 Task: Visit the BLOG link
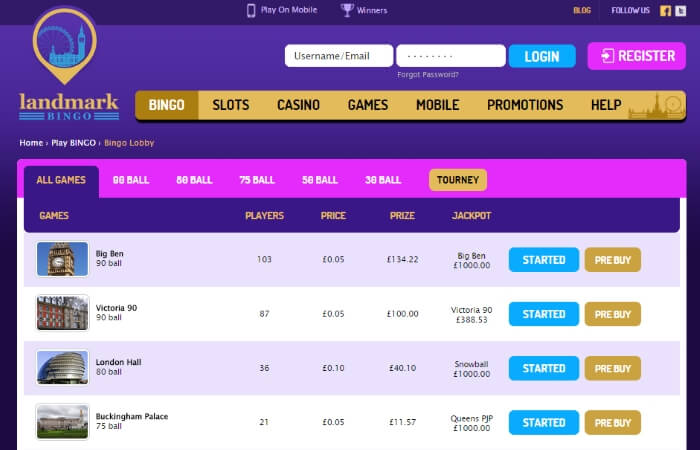582,10
